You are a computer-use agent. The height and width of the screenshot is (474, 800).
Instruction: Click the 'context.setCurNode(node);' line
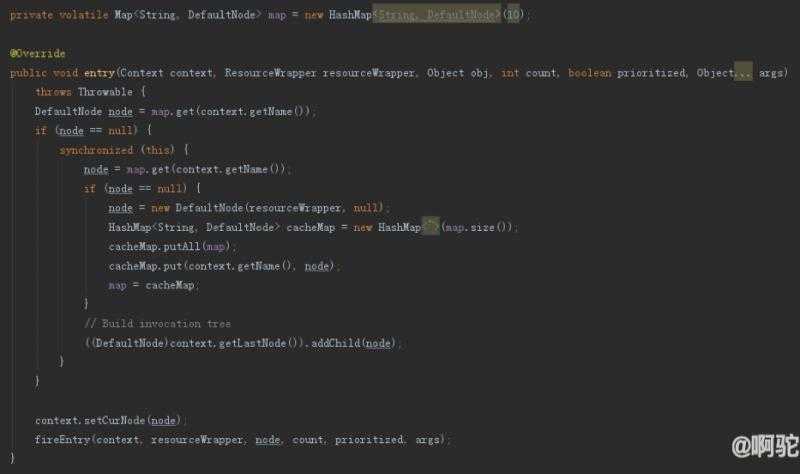coord(109,420)
